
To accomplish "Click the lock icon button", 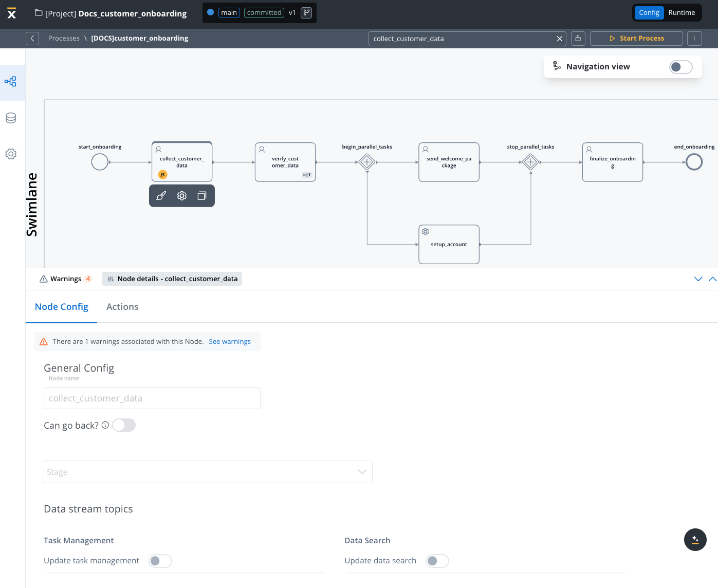I will tap(578, 39).
